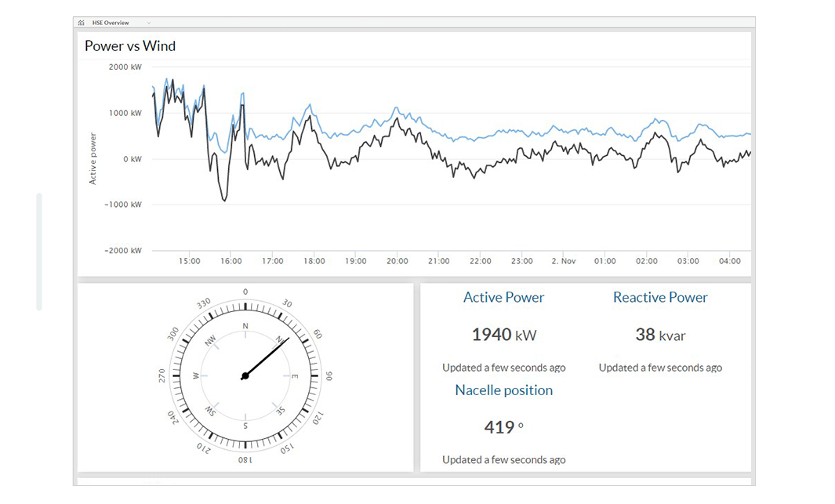The image size is (835, 504).
Task: Click the 20:00 time axis label
Action: point(398,261)
